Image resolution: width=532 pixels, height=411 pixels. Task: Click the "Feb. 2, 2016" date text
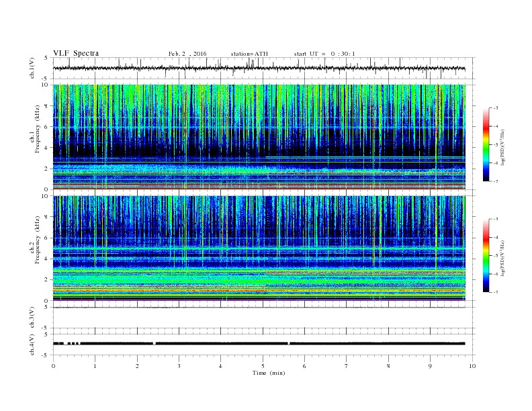coord(187,54)
